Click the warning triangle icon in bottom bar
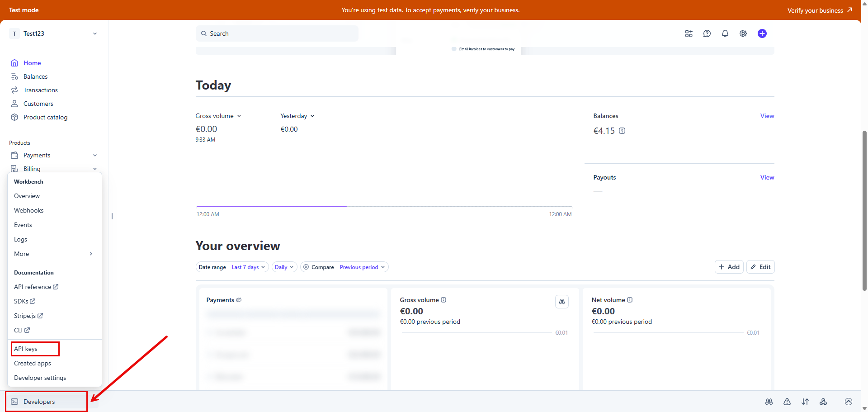This screenshot has height=412, width=868. pyautogui.click(x=787, y=402)
